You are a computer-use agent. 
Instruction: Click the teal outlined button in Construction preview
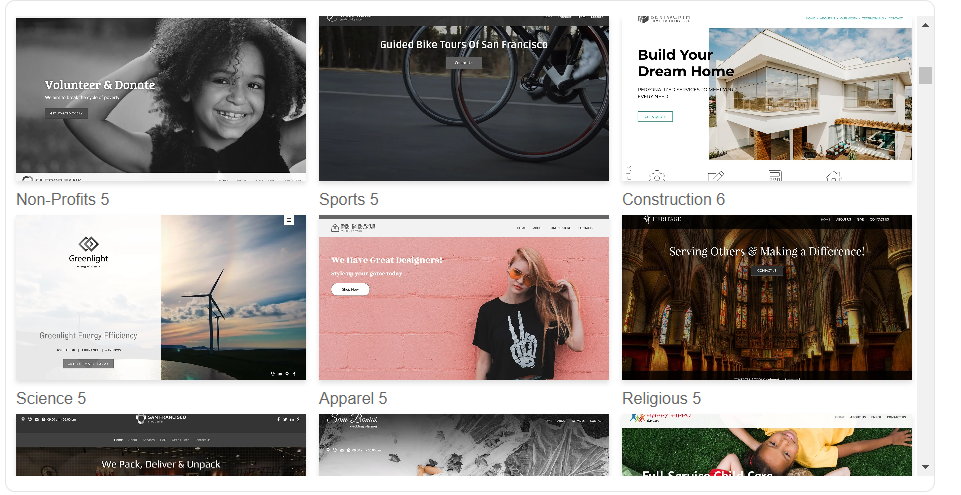click(655, 116)
